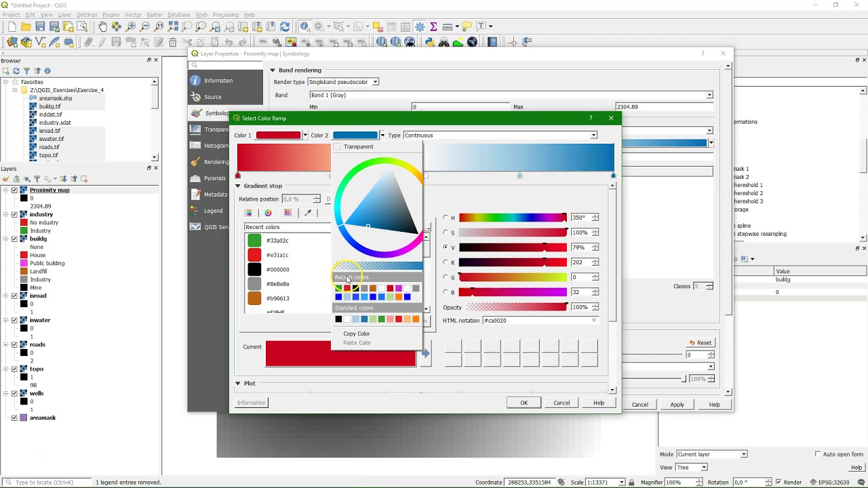Select the H hue radio button
This screenshot has height=488, width=868.
click(x=446, y=218)
